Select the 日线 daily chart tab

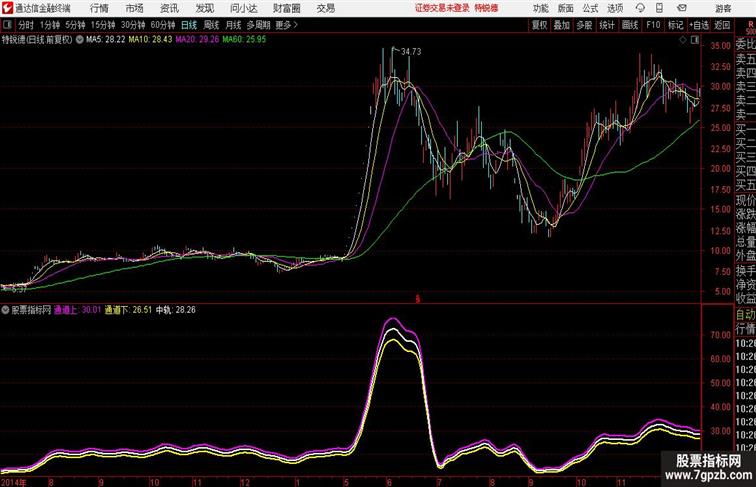click(189, 25)
